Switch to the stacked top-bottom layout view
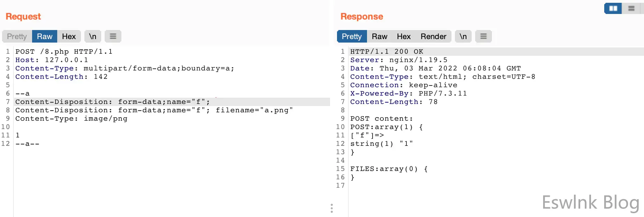 [x=631, y=8]
